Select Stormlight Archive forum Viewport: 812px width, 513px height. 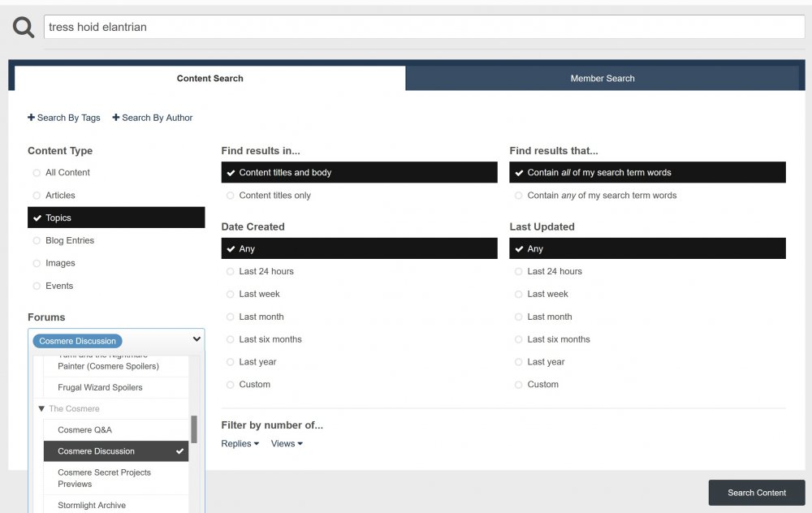(x=116, y=505)
